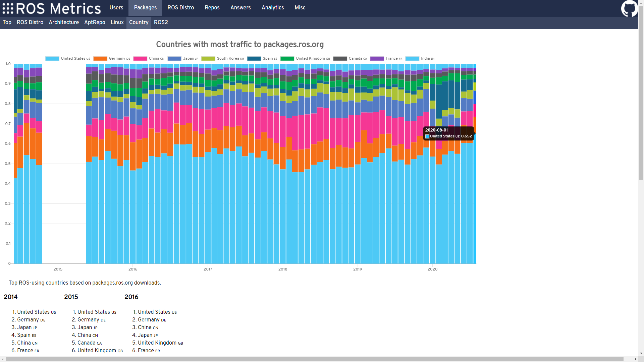
Task: Hide the China legend entry
Action: point(140,59)
